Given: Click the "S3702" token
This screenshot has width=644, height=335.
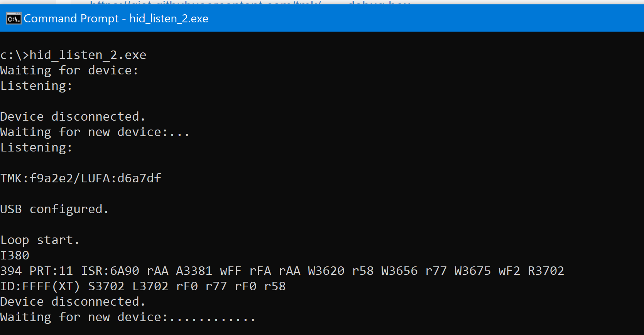Looking at the screenshot, I should click(x=106, y=286).
